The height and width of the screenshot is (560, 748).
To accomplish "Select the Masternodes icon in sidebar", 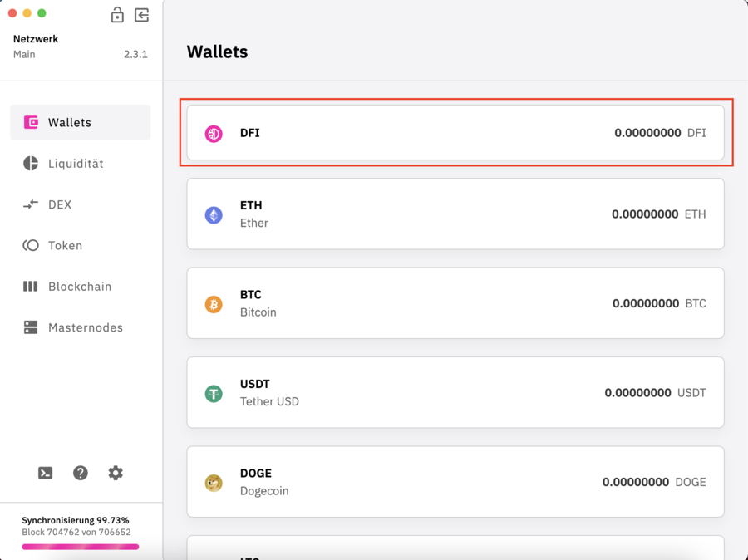I will 31,327.
